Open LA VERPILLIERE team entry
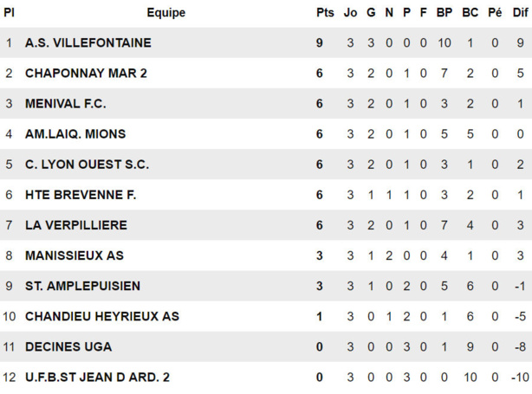Screen dimensions: 532x394 [75, 225]
